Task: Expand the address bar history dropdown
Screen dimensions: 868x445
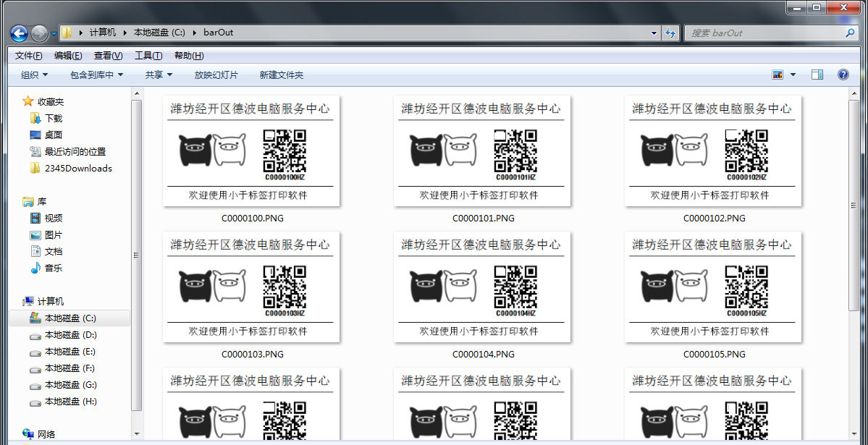Action: (654, 33)
